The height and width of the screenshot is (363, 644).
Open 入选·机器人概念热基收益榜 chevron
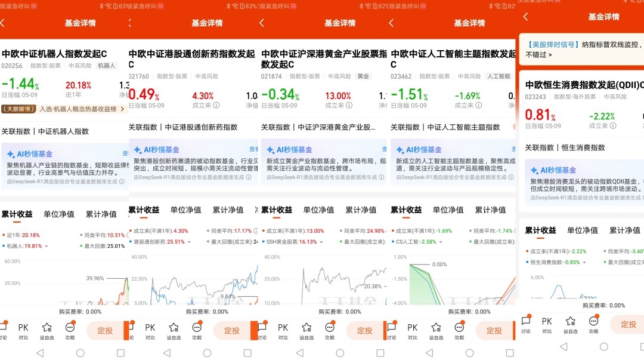tap(122, 109)
